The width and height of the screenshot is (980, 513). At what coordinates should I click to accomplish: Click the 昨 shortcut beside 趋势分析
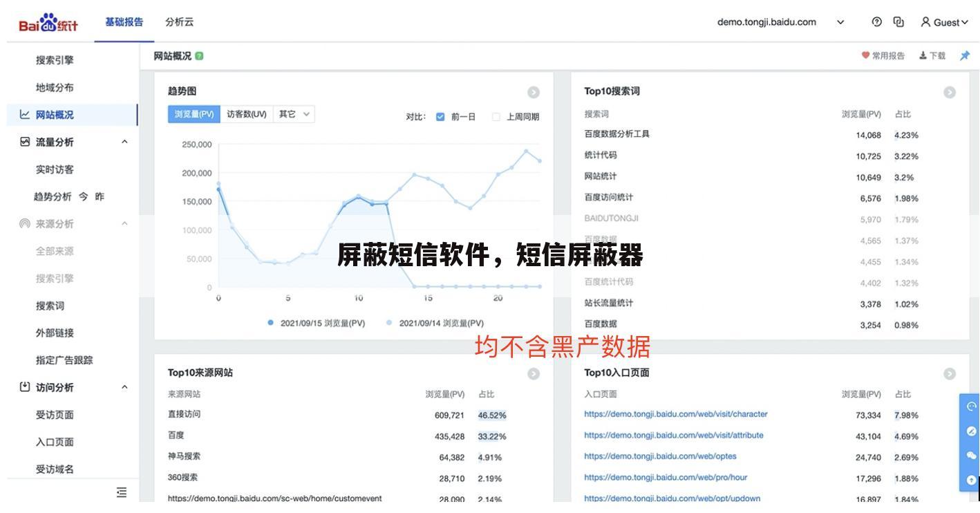tap(100, 196)
